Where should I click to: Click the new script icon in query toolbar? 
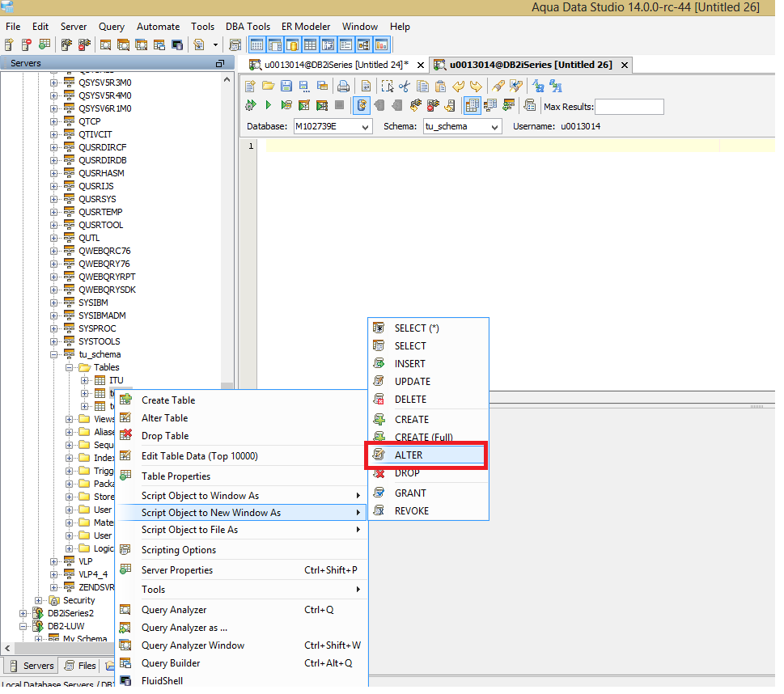point(251,86)
